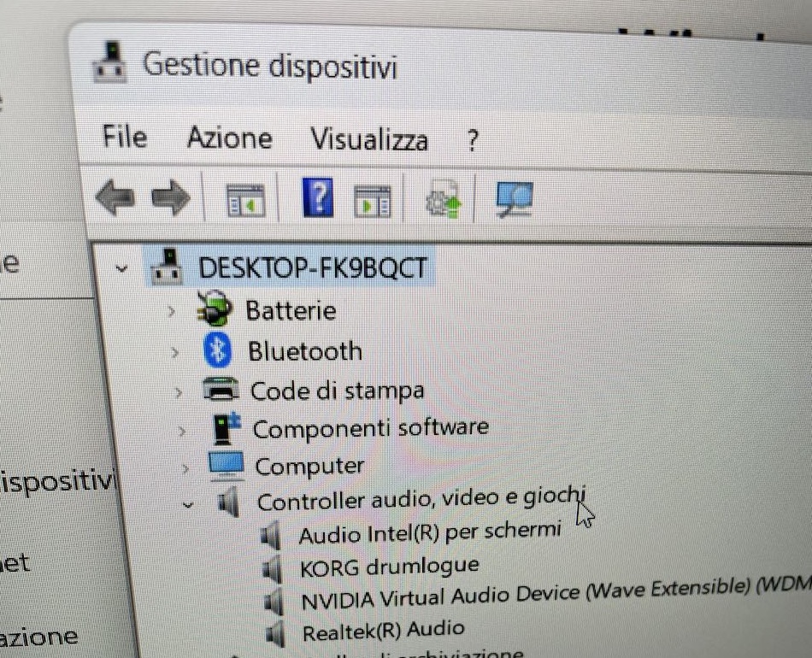Click the Back arrow toolbar icon
This screenshot has height=658, width=812.
tap(115, 197)
